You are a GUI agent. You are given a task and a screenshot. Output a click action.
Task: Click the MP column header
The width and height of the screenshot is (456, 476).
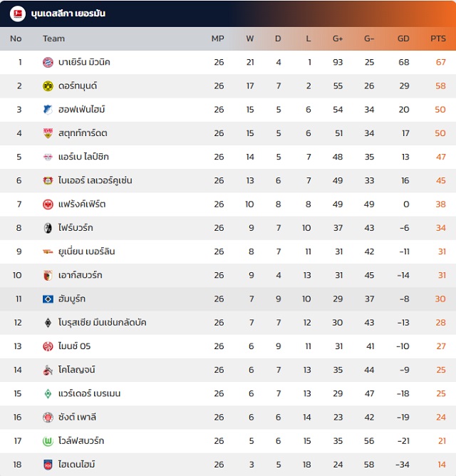tap(218, 38)
